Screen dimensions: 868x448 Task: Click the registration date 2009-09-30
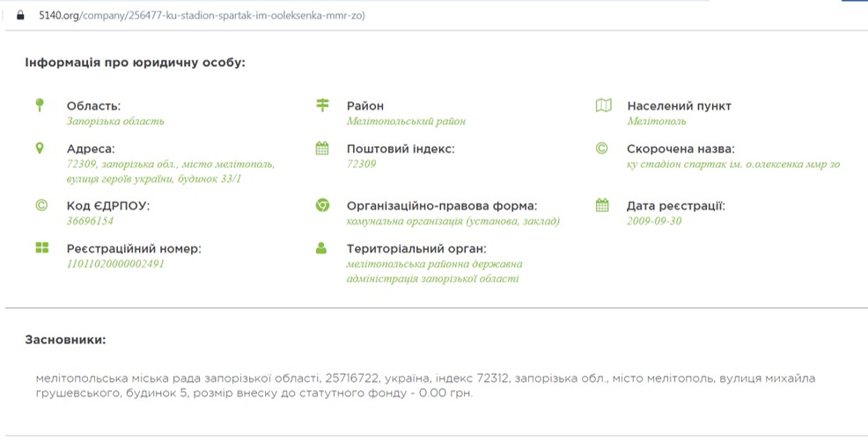point(653,221)
